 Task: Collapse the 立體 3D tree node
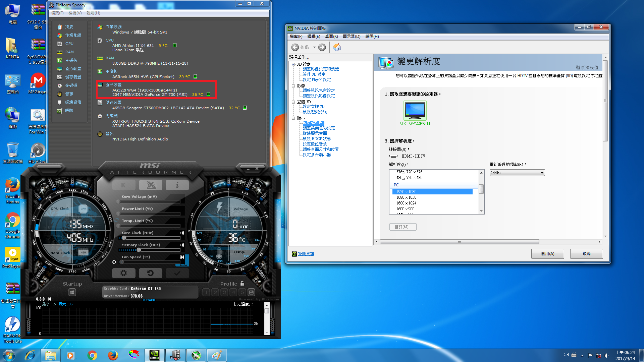[293, 102]
